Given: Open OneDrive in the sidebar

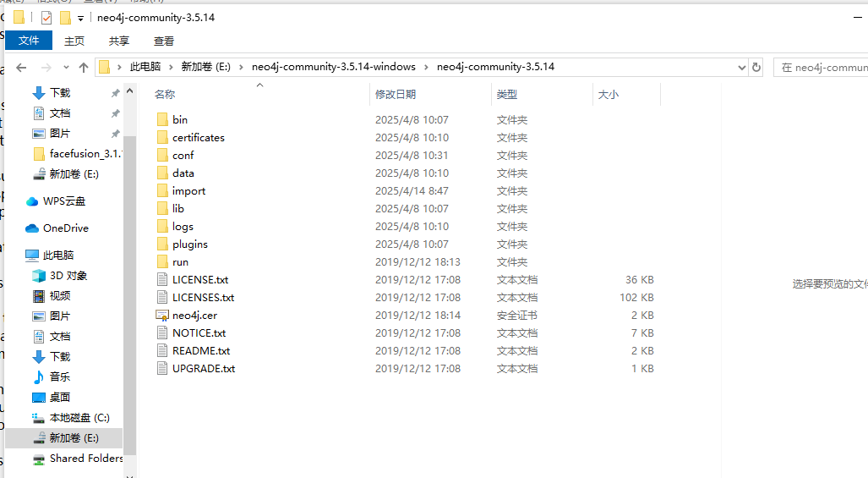Looking at the screenshot, I should pos(65,228).
